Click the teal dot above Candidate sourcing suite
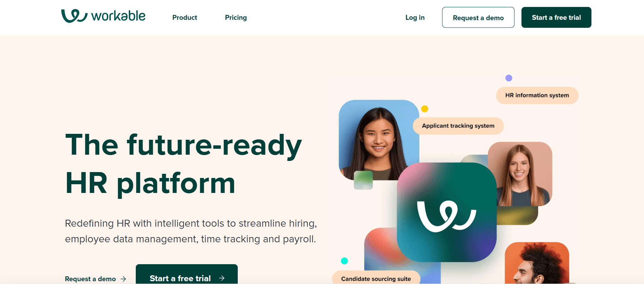The width and height of the screenshot is (644, 284). point(344,261)
